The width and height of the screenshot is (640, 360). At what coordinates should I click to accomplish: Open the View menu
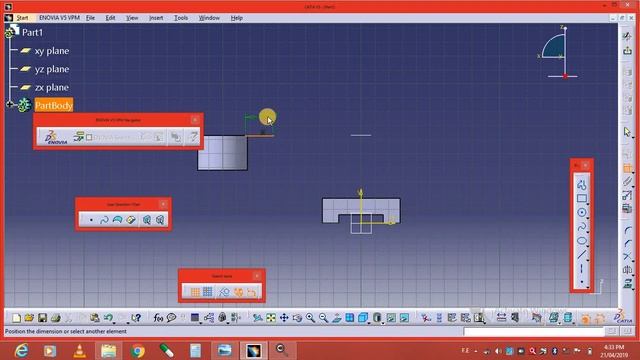coord(132,18)
